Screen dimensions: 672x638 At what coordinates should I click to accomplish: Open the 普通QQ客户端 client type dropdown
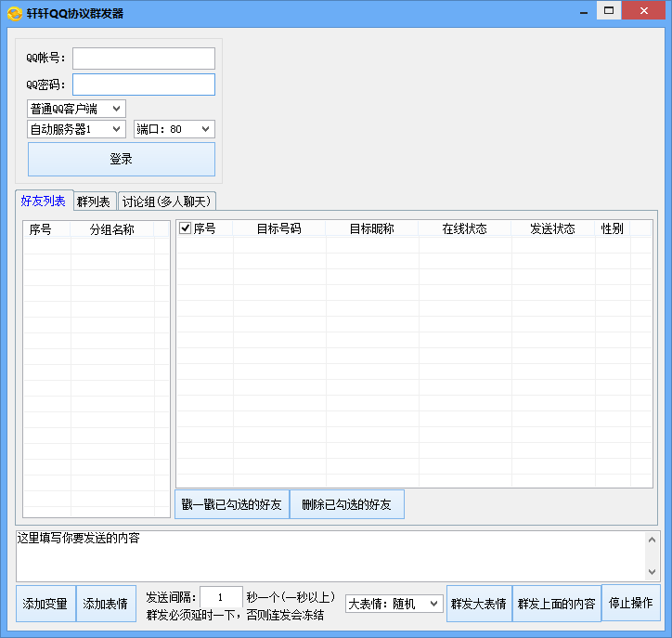pos(76,109)
